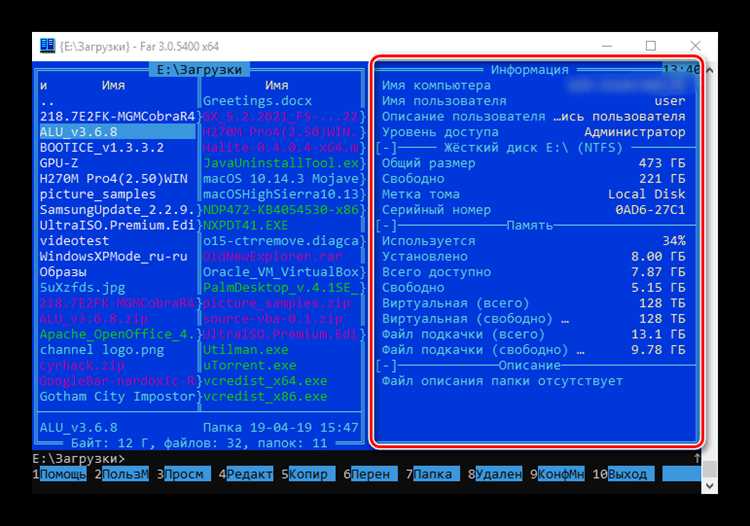Screen dimensions: 750x526
Task: Click the scrollbar up arrow at top right
Action: tap(710, 70)
